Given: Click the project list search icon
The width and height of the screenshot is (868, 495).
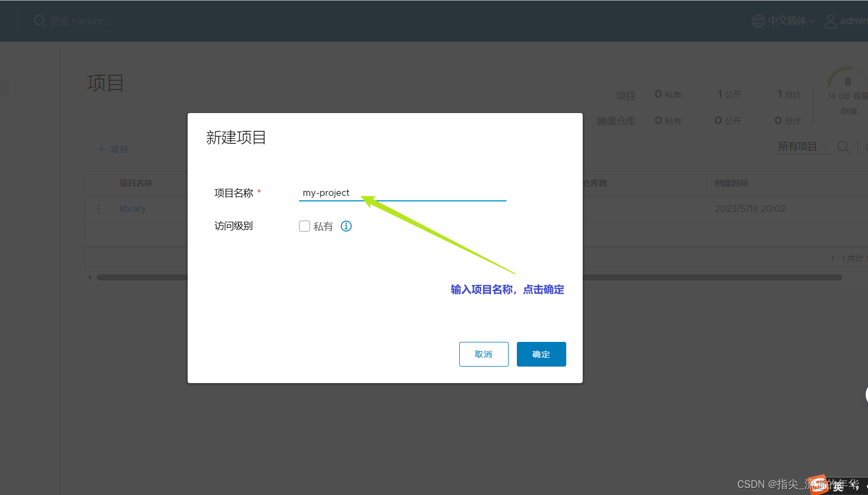Looking at the screenshot, I should tap(843, 147).
